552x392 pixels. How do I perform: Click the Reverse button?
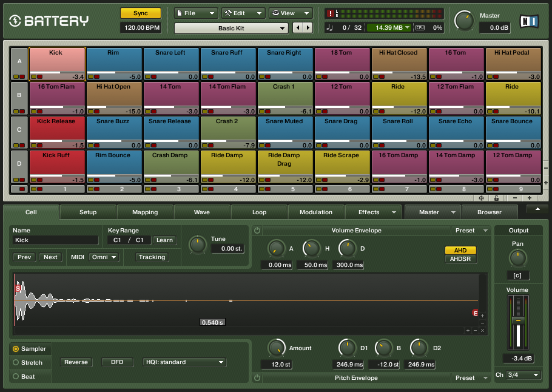pyautogui.click(x=76, y=362)
